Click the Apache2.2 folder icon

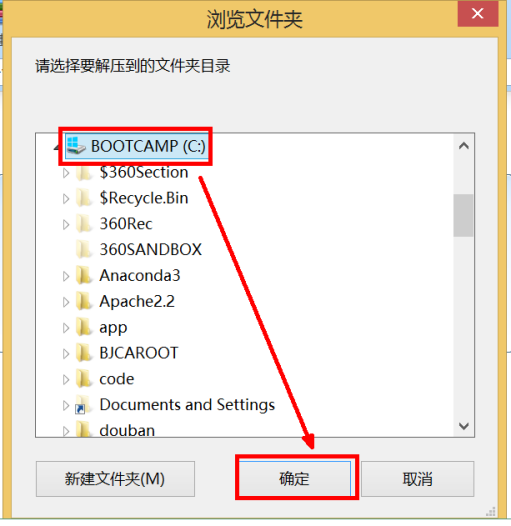tap(84, 302)
